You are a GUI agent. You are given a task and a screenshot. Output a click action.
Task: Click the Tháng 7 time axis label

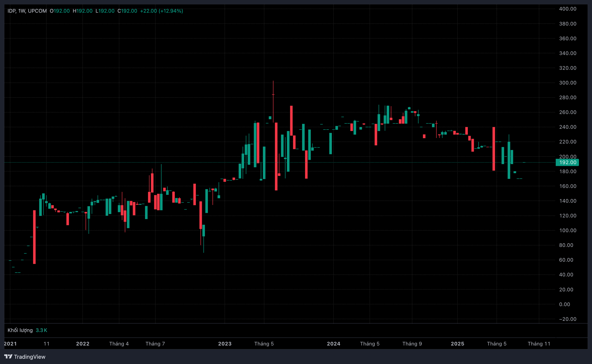[155, 344]
